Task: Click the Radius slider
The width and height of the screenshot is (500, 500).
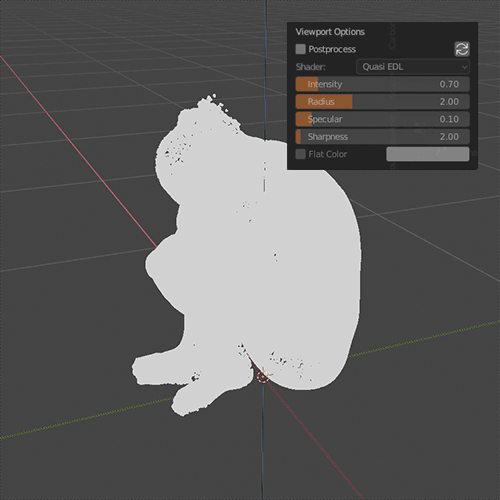Action: (382, 102)
